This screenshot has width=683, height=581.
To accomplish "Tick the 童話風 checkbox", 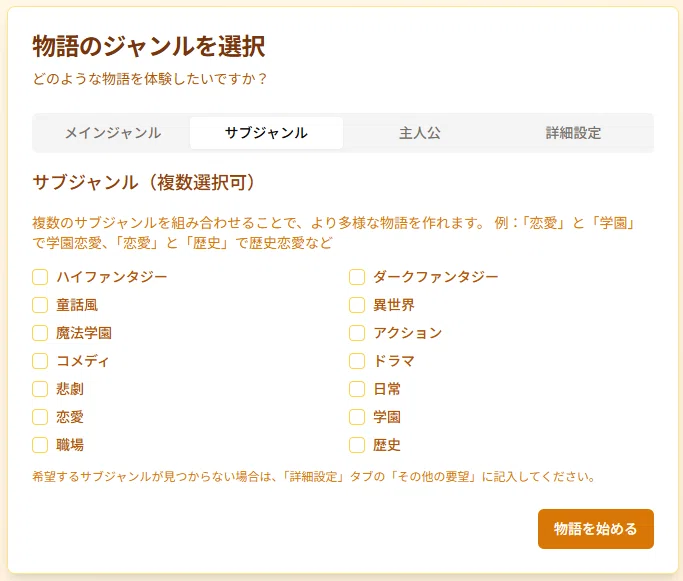I will point(40,305).
